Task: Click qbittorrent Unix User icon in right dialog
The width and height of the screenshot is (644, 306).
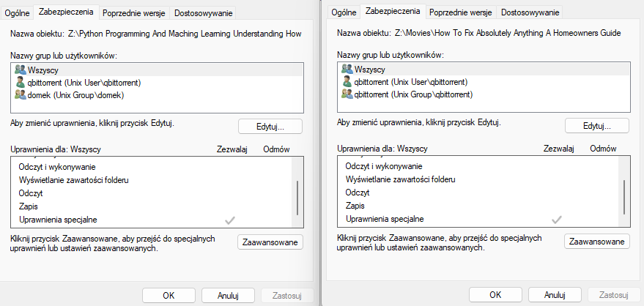Action: [x=347, y=82]
